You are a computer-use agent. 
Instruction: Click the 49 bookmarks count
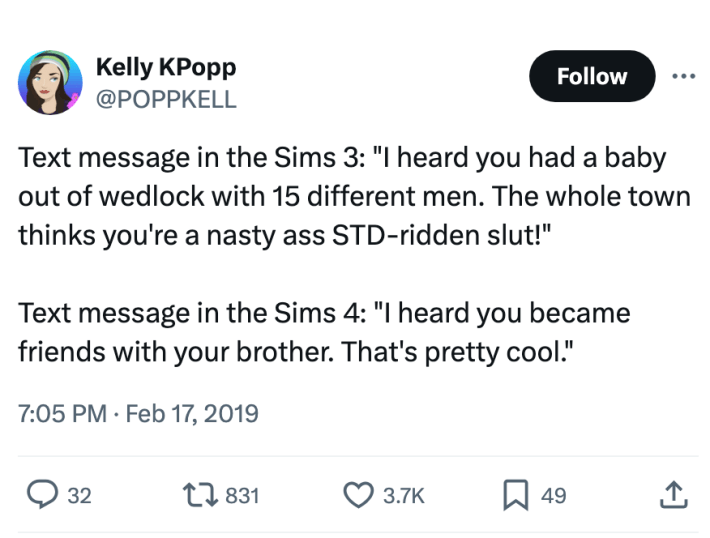(x=553, y=494)
